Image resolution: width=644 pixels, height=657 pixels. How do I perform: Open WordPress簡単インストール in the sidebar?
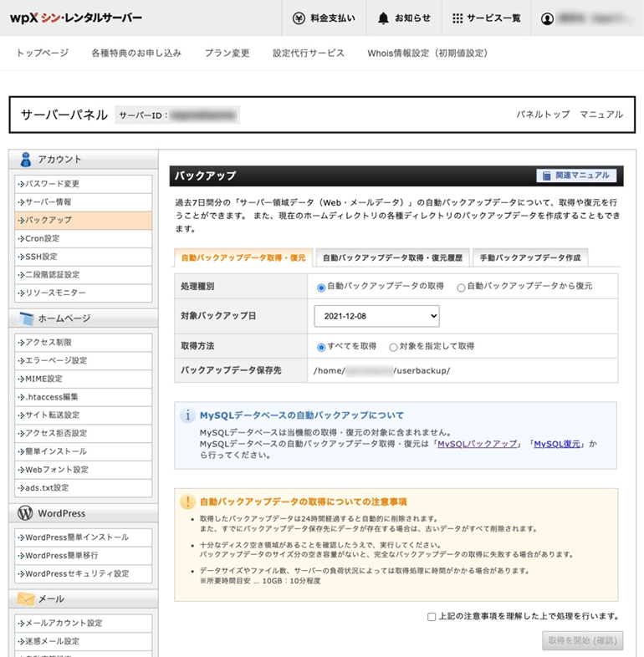point(83,537)
